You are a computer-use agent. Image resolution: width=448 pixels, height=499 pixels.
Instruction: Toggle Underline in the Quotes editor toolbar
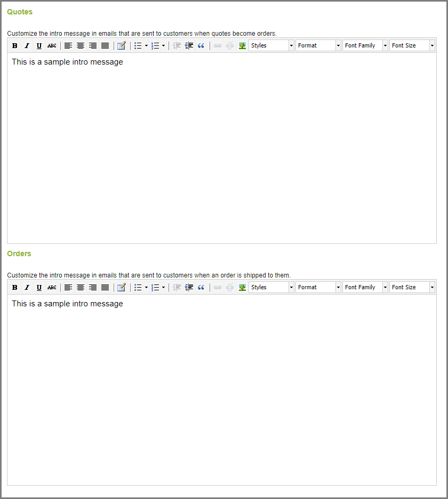pyautogui.click(x=39, y=45)
